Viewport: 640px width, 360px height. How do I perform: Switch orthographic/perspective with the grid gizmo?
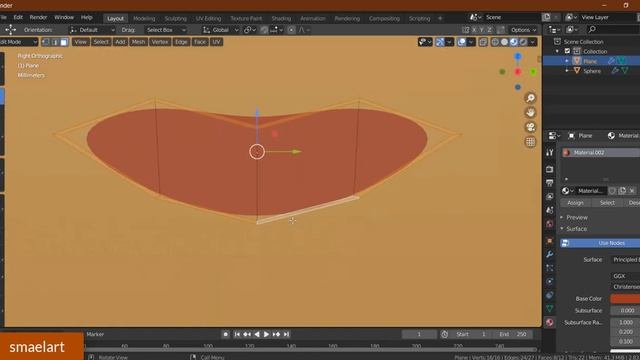530,142
